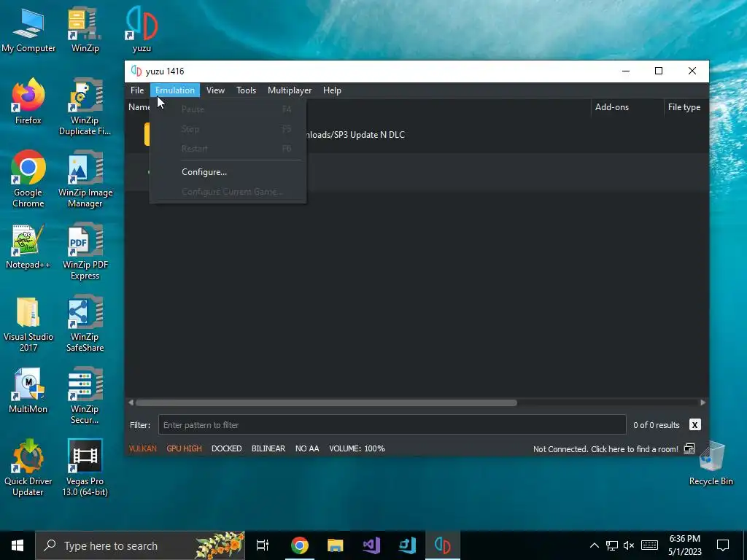747x560 pixels.
Task: Select the SP3 Update N DLC folder row
Action: 417,135
